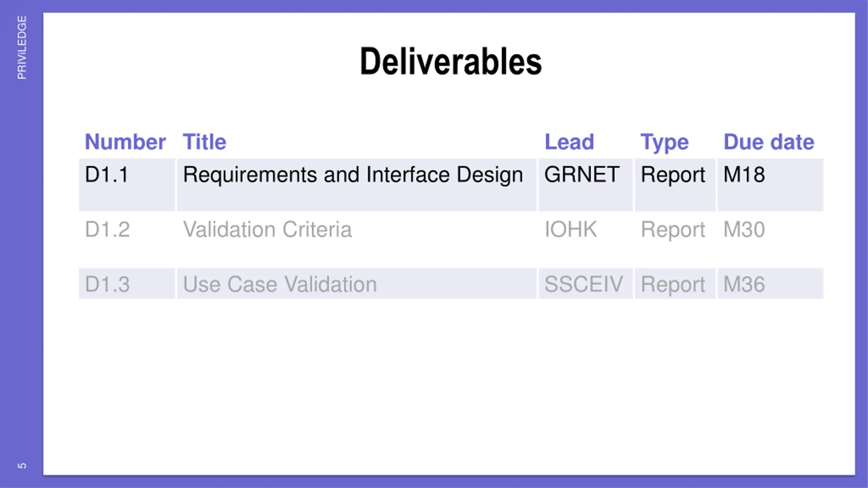Select the M18 due date cell
Viewport: 868px width, 488px height.
744,175
